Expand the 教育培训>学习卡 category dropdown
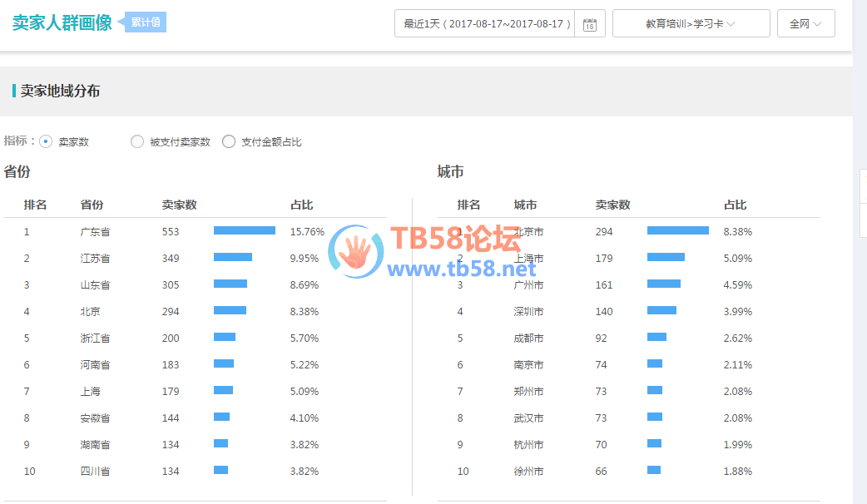 (691, 24)
